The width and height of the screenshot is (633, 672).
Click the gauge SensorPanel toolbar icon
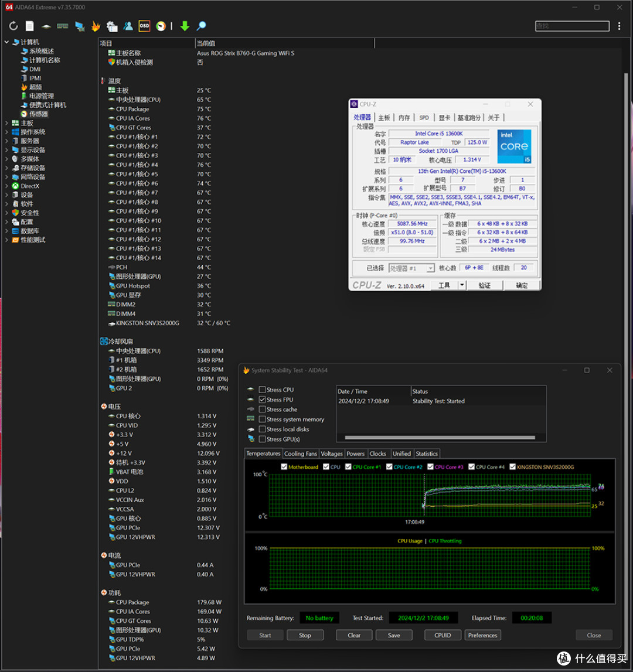pyautogui.click(x=161, y=26)
